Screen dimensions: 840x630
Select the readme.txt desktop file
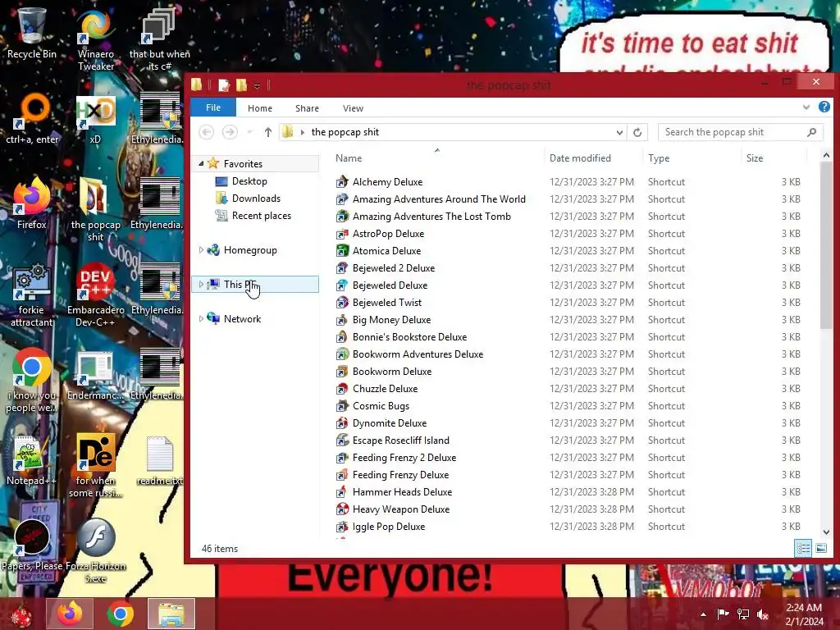(160, 460)
